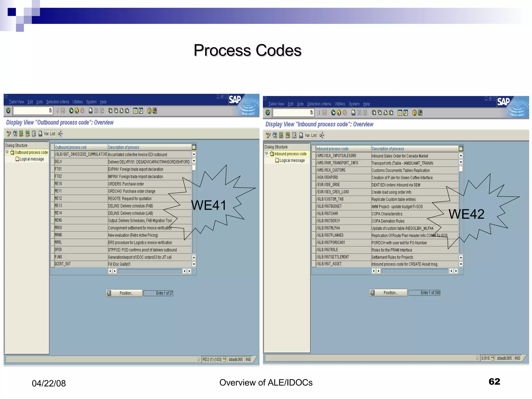Image resolution: width=532 pixels, height=399 pixels.
Task: Click green Back arrow in Inbound window
Action: [x=333, y=112]
